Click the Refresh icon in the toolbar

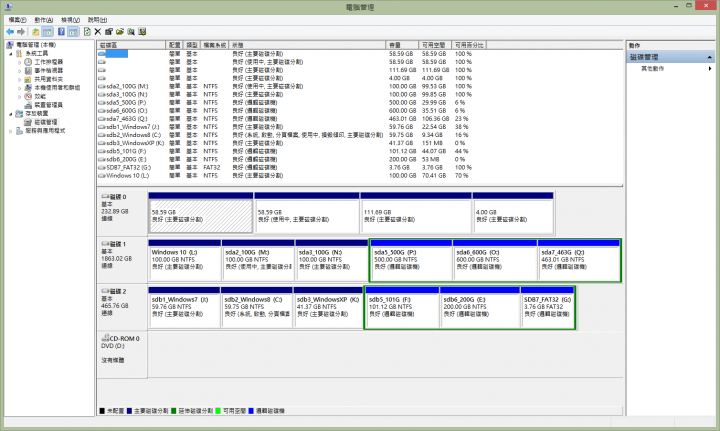[86, 32]
